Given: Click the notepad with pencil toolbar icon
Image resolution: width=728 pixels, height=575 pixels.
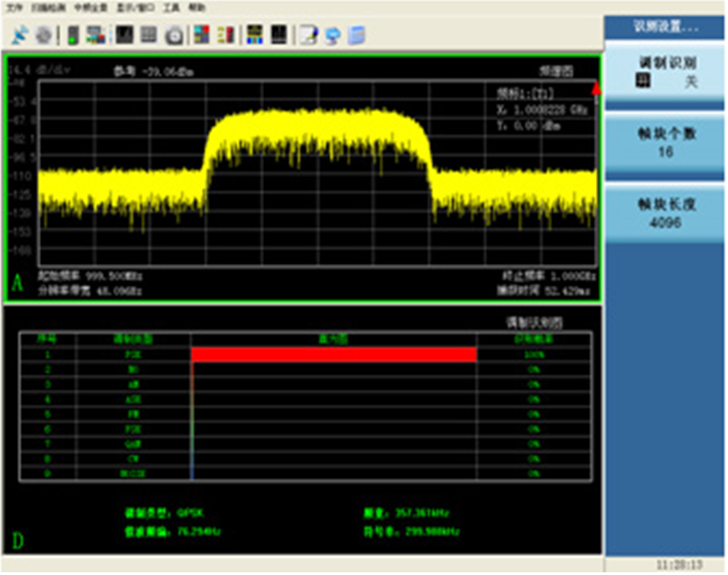Looking at the screenshot, I should tap(308, 35).
